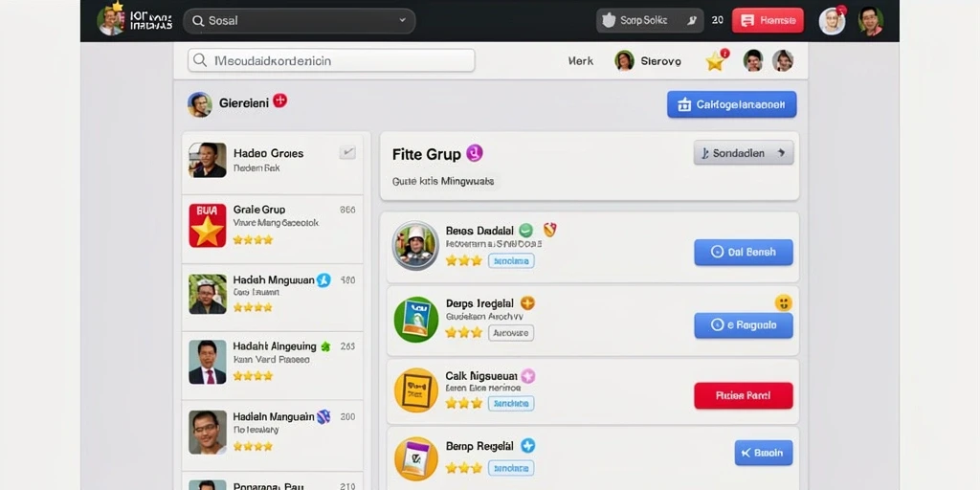980x490 pixels.
Task: Click the Guae kitis Mlingwuabs text
Action: click(x=443, y=181)
